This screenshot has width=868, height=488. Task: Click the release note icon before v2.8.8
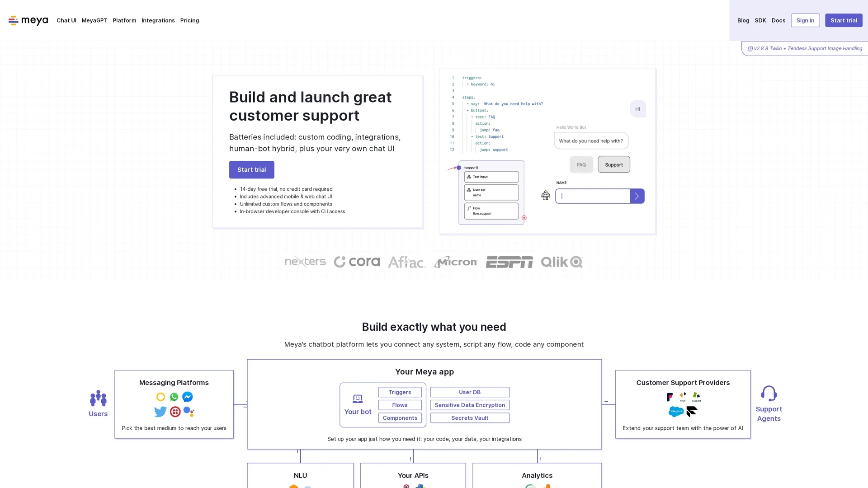click(750, 49)
